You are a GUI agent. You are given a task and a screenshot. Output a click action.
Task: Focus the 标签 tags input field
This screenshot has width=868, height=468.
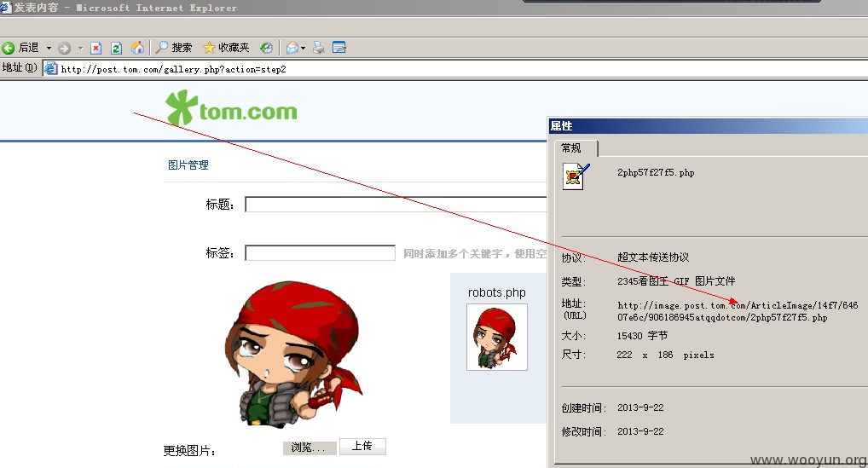(320, 253)
